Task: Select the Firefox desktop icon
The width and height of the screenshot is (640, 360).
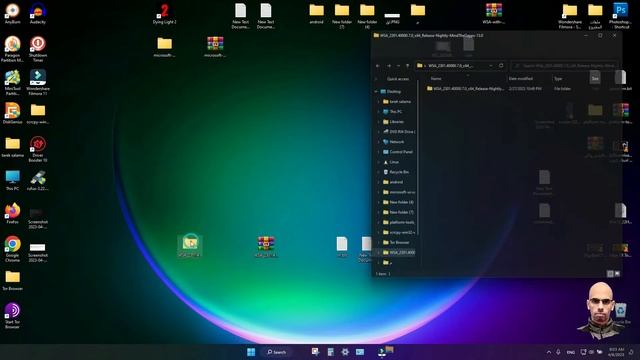Action: (12, 213)
